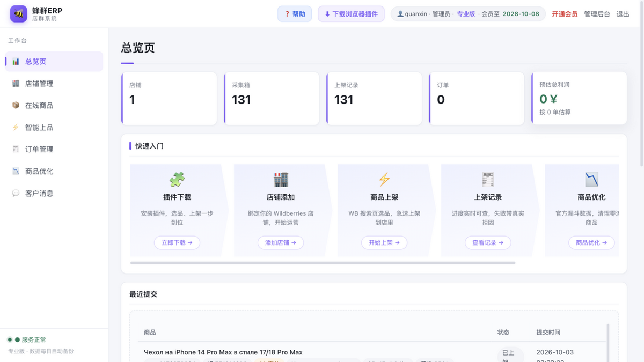644x362 pixels.
Task: Click the 查看记录 button
Action: coord(488,243)
